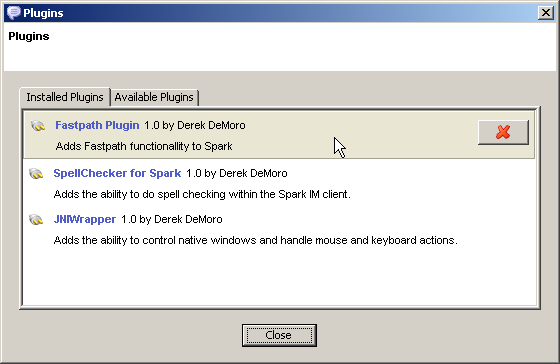This screenshot has height=364, width=560.
Task: Click '1.0 by Derek DeMoro' next to SpellChecker
Action: 237,173
